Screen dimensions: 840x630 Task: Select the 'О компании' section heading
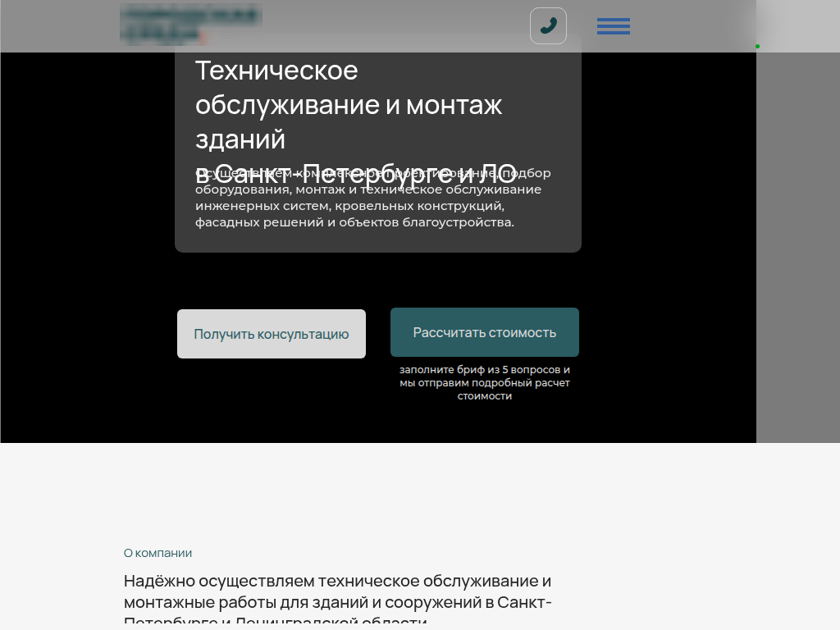pyautogui.click(x=157, y=553)
